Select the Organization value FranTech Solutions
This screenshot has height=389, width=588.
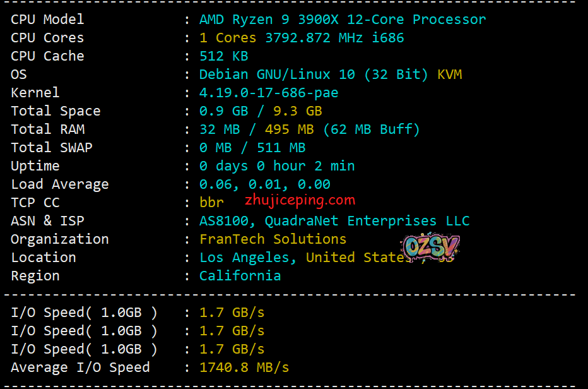coord(273,239)
